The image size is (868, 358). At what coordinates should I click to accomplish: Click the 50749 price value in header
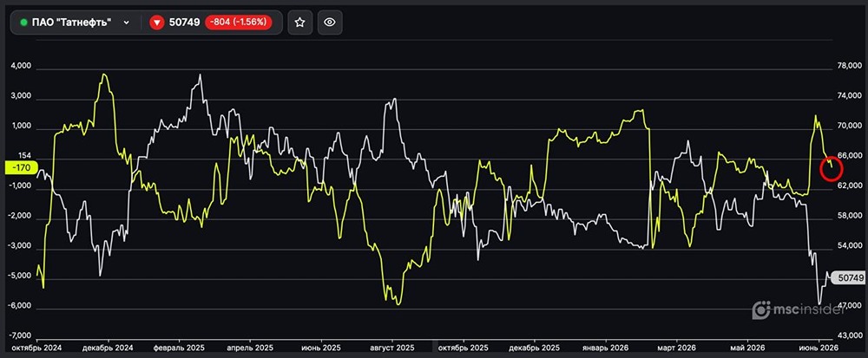[x=184, y=23]
